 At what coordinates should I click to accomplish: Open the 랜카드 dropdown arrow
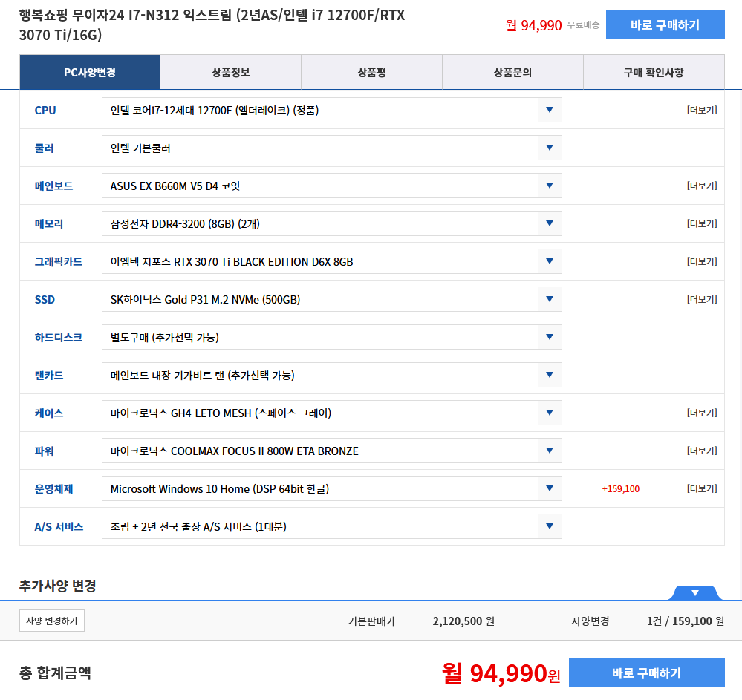coord(550,375)
